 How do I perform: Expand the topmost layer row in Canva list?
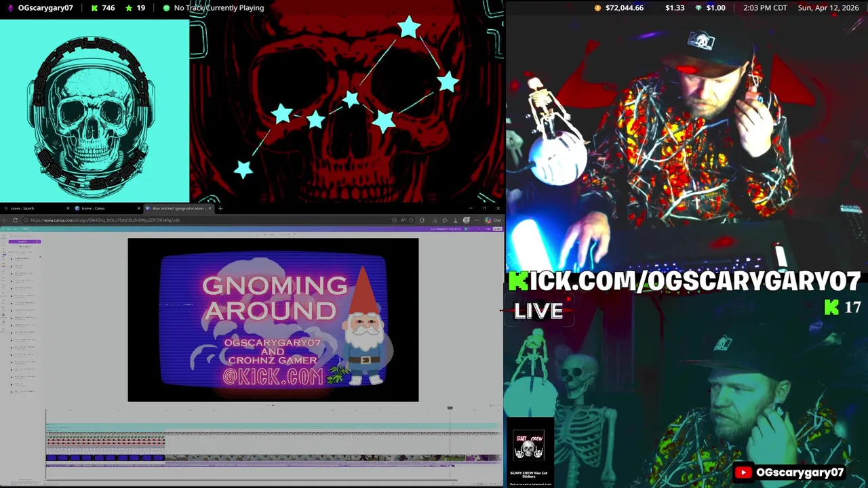[12, 259]
